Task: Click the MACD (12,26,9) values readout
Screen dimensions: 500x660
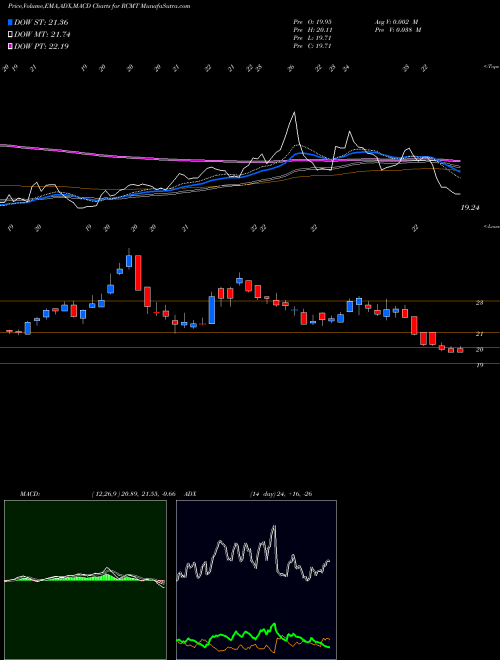Action: pos(133,494)
